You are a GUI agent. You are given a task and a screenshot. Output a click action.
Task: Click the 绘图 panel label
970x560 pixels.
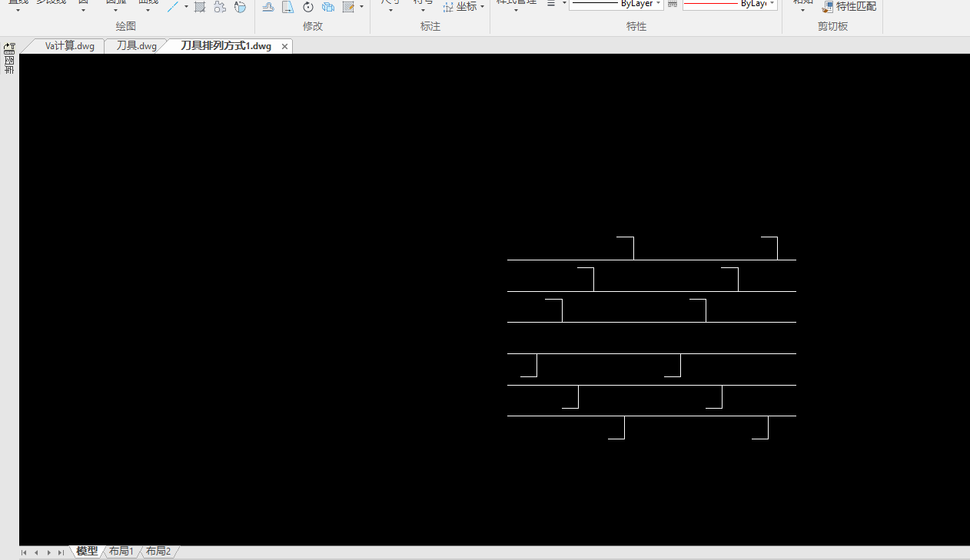[x=126, y=26]
